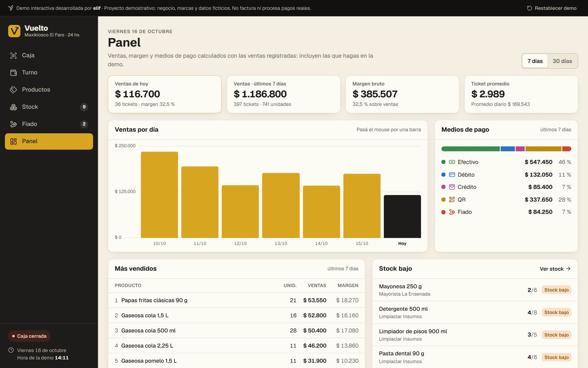Click the 10/10 sales bar
Screen dimensions: 588x368
(x=159, y=195)
